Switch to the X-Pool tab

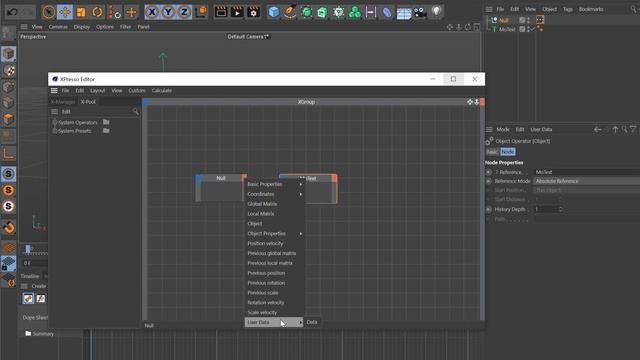(x=88, y=102)
